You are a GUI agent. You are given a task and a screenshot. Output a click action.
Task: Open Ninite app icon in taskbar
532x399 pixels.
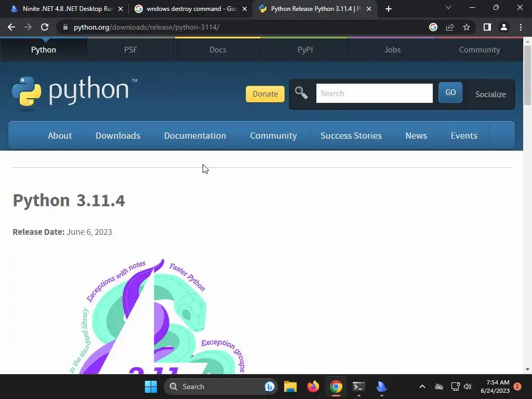(x=381, y=387)
